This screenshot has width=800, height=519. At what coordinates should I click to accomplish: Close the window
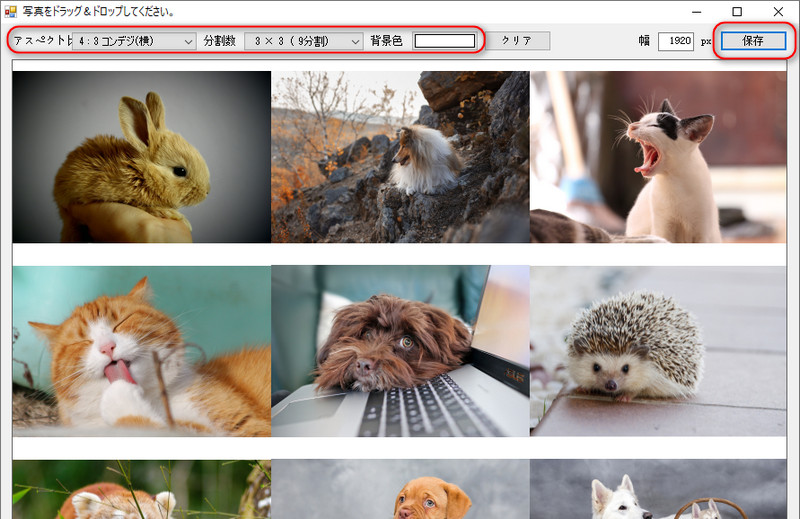[x=778, y=11]
